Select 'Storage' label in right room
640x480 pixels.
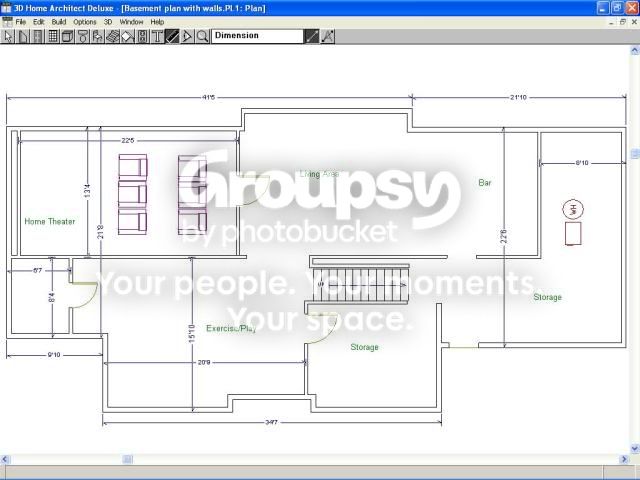click(548, 297)
